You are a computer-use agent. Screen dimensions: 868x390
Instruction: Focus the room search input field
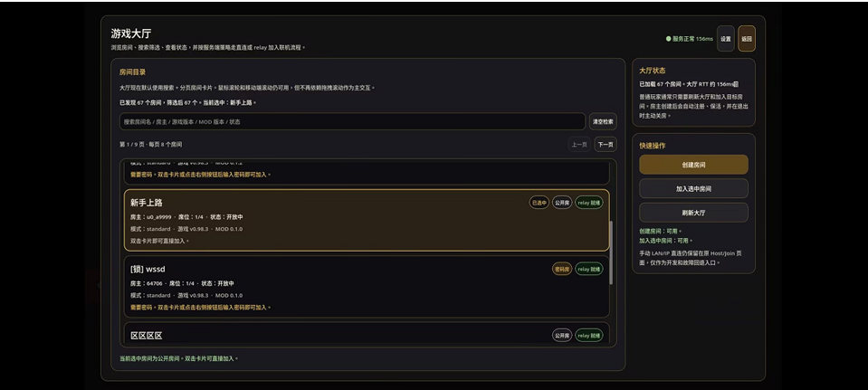352,121
